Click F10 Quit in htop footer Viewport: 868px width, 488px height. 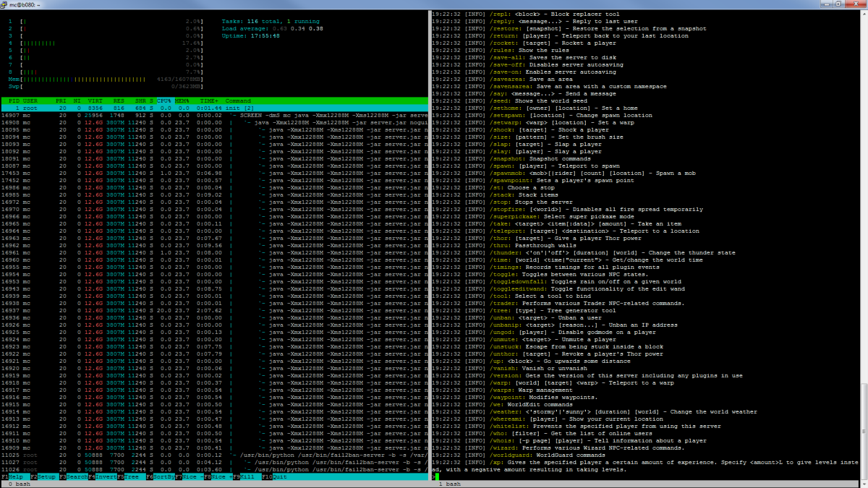[275, 477]
